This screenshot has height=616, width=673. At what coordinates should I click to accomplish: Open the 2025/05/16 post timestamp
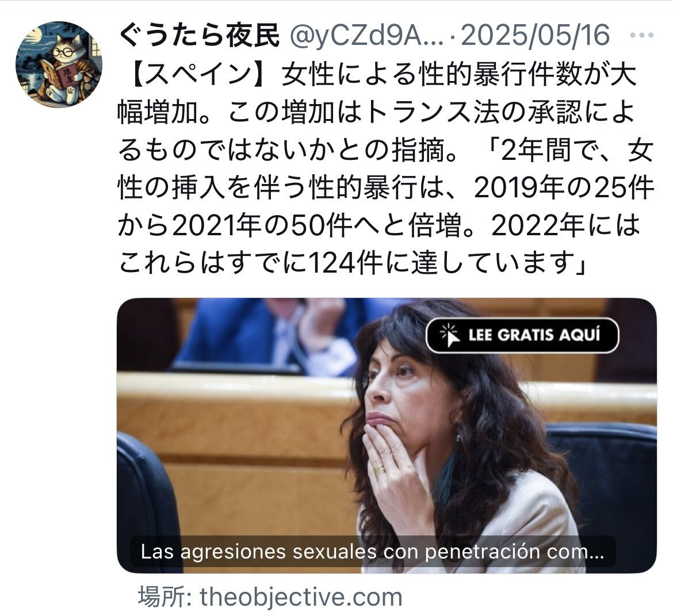tap(535, 35)
